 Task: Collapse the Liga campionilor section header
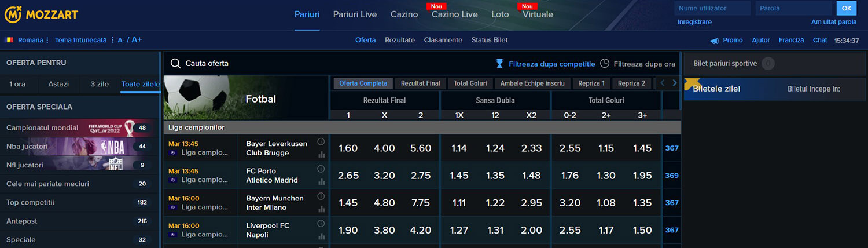[x=422, y=127]
